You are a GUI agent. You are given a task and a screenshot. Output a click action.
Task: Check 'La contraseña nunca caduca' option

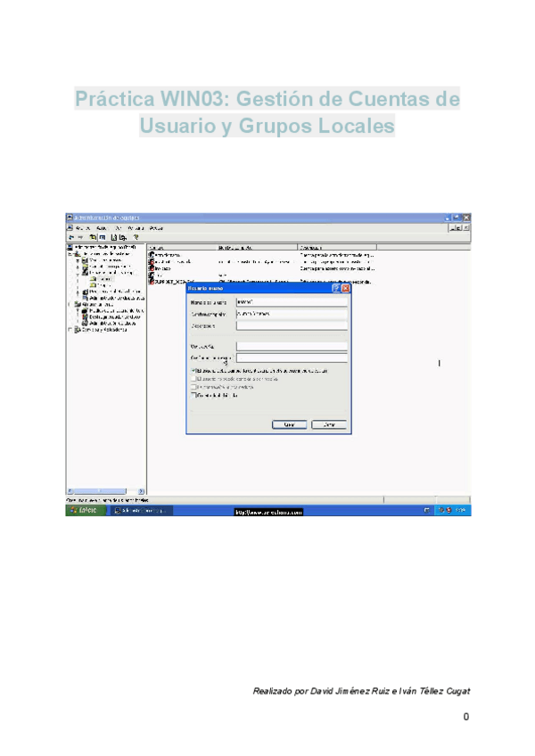point(193,387)
